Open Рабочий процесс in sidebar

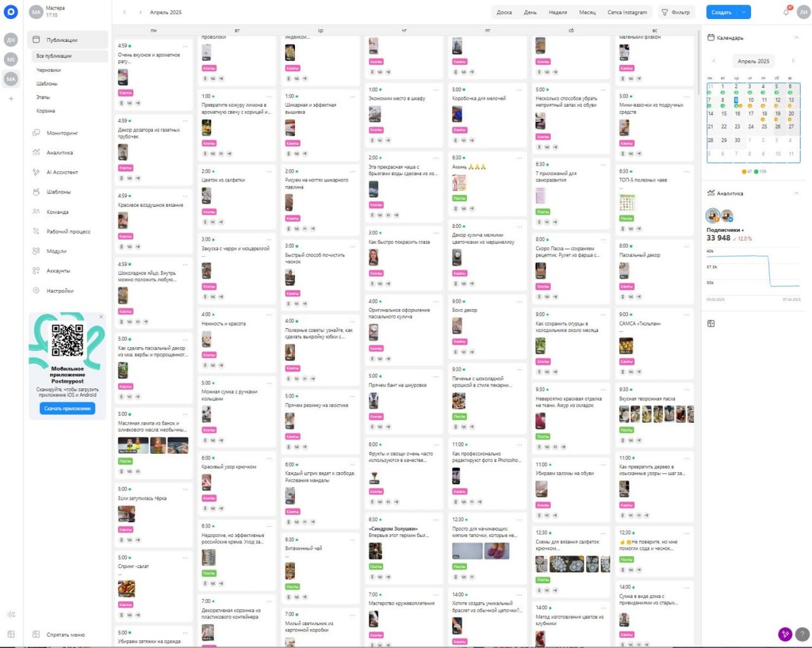click(x=68, y=231)
